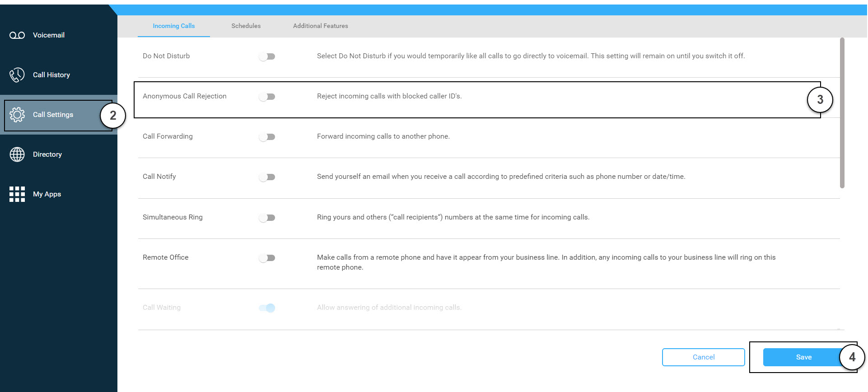Turn on the Remote Office switch
This screenshot has height=392, width=868.
267,258
